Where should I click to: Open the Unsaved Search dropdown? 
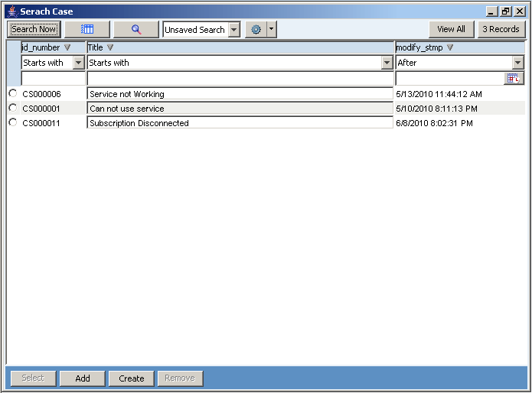click(233, 30)
